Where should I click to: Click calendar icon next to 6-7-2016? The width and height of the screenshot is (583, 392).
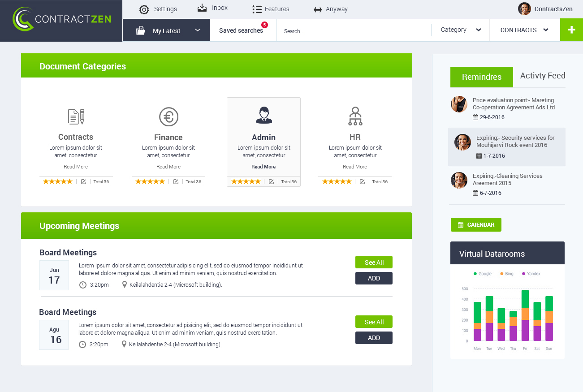(475, 193)
